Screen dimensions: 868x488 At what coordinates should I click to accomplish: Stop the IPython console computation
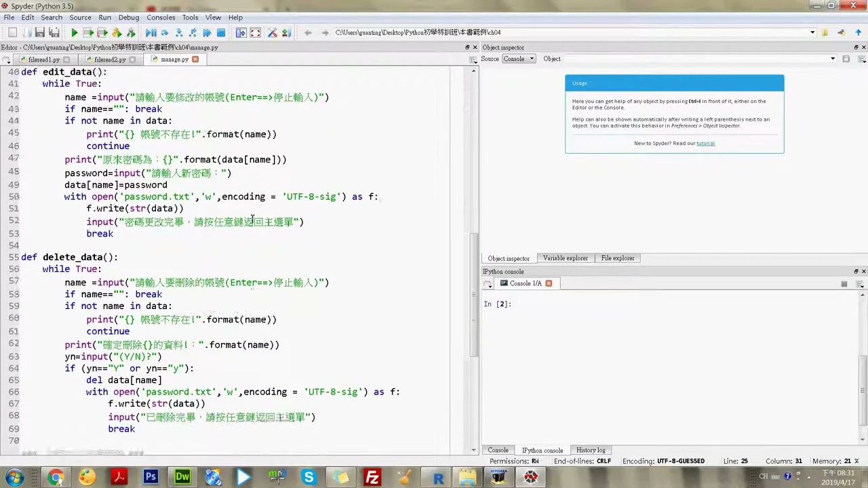pyautogui.click(x=844, y=284)
